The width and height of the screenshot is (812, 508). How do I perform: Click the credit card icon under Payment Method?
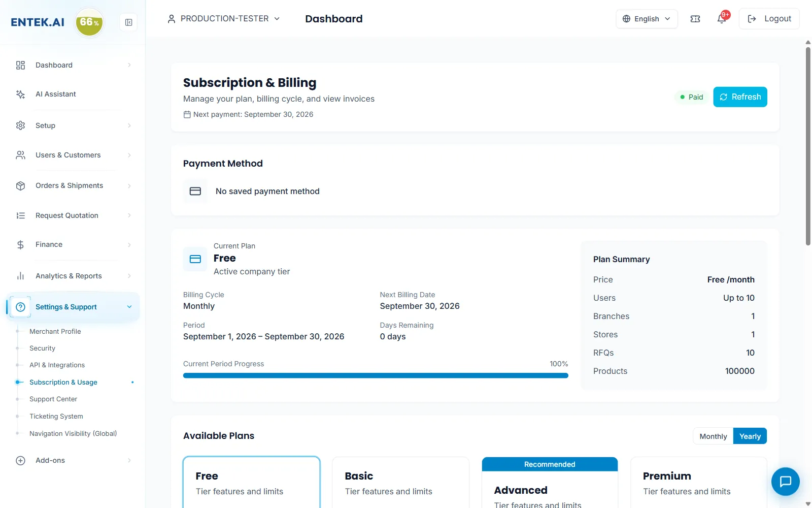pos(195,191)
